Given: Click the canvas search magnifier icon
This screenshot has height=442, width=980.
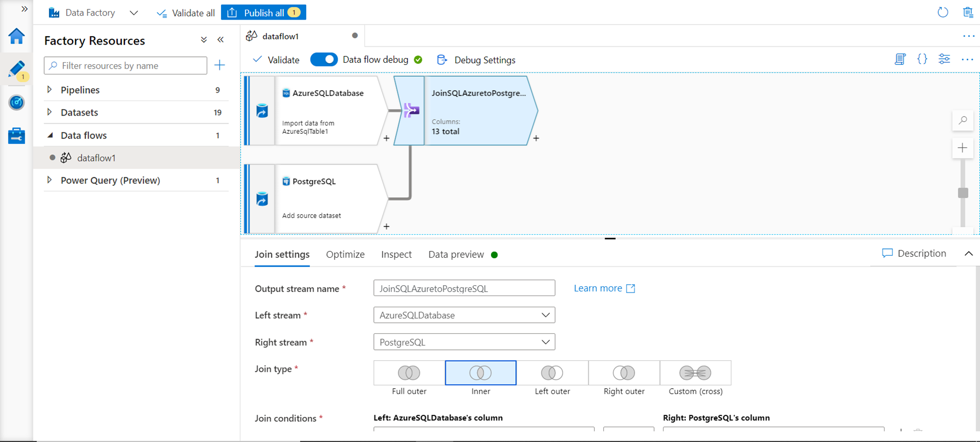Looking at the screenshot, I should coord(962,121).
